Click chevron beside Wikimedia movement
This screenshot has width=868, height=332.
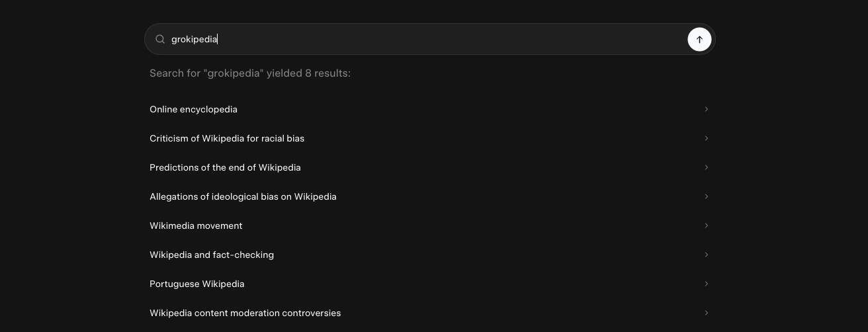pos(706,226)
